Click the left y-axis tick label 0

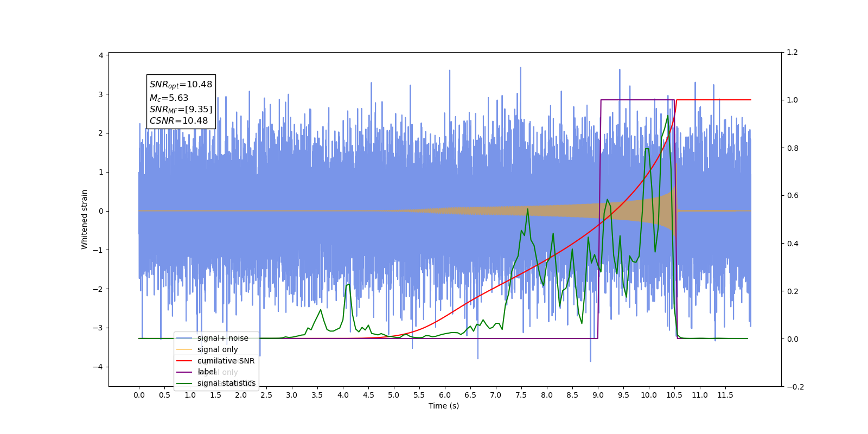[x=101, y=211]
